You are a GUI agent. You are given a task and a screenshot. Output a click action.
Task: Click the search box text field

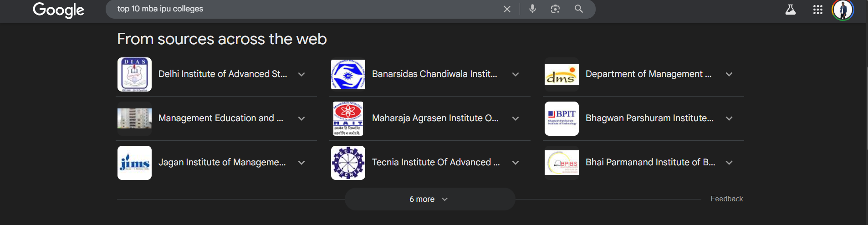pos(305,9)
